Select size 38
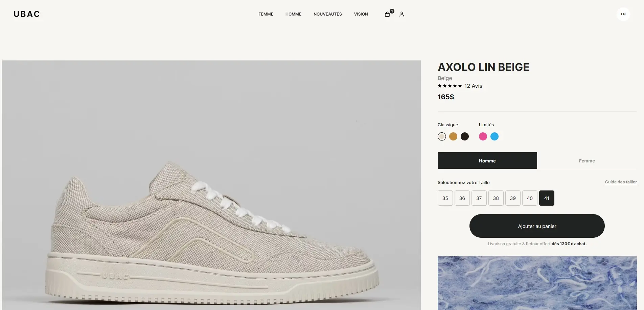The image size is (644, 310). 496,198
